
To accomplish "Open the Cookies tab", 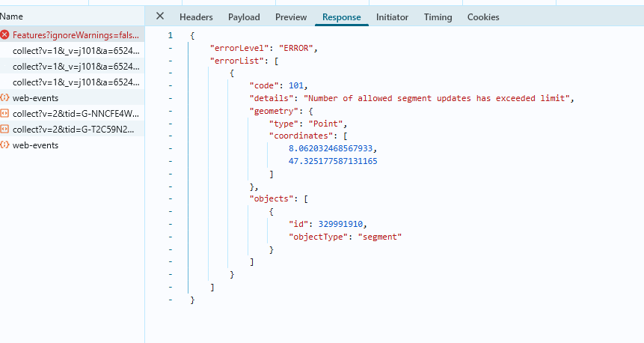I will 483,17.
